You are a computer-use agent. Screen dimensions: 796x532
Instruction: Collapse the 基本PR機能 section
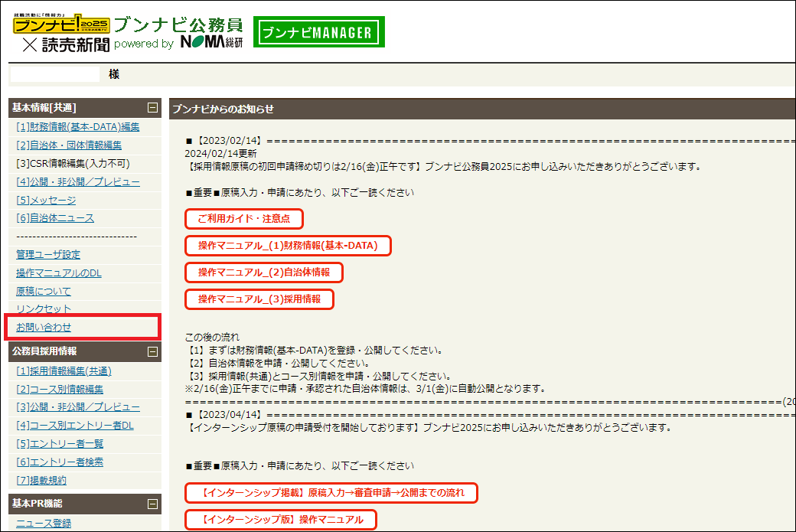(x=153, y=504)
